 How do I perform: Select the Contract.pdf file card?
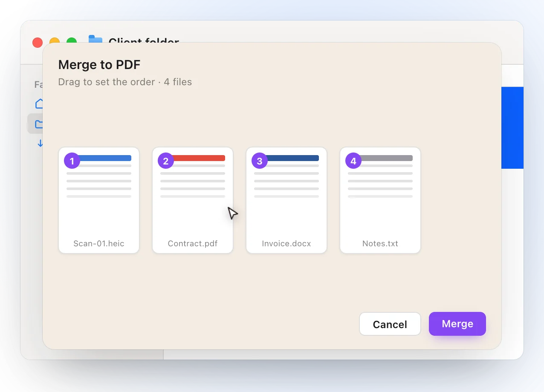tap(193, 200)
